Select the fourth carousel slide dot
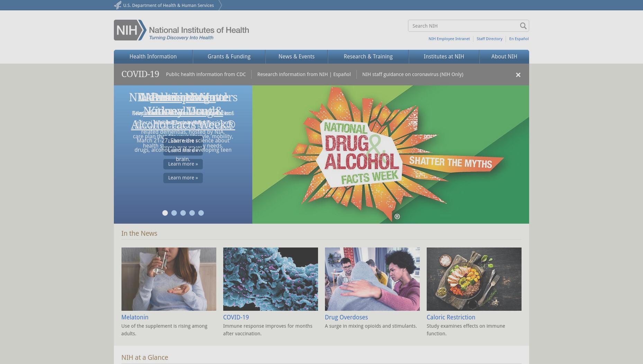The width and height of the screenshot is (643, 364). (192, 213)
